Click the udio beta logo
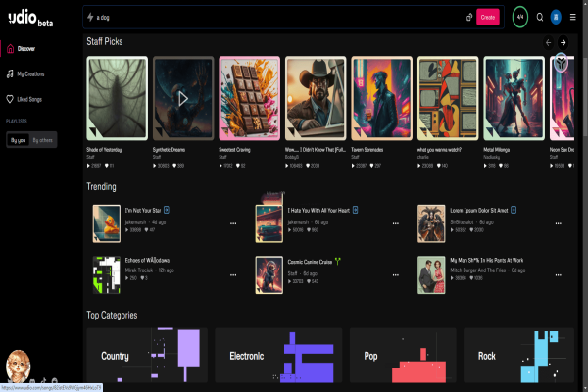588x392 pixels. coord(31,18)
